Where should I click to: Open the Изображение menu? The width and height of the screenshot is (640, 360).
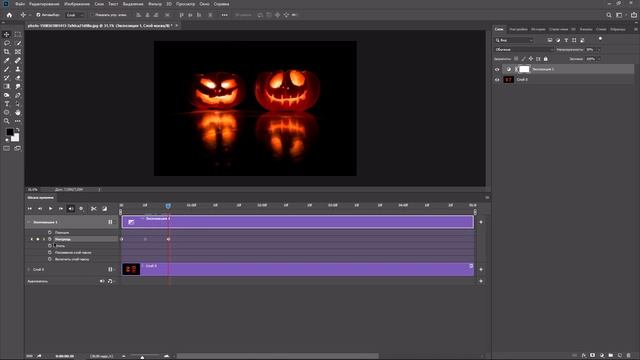pos(77,4)
